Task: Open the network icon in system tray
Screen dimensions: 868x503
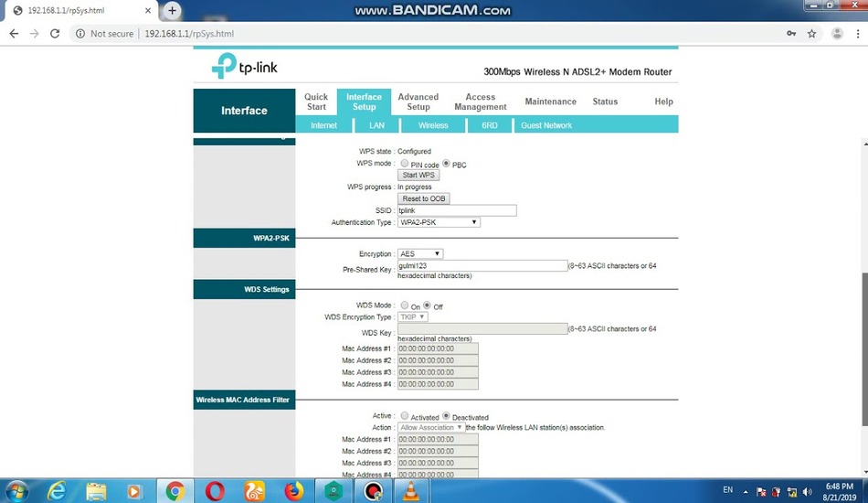Action: pyautogui.click(x=792, y=492)
